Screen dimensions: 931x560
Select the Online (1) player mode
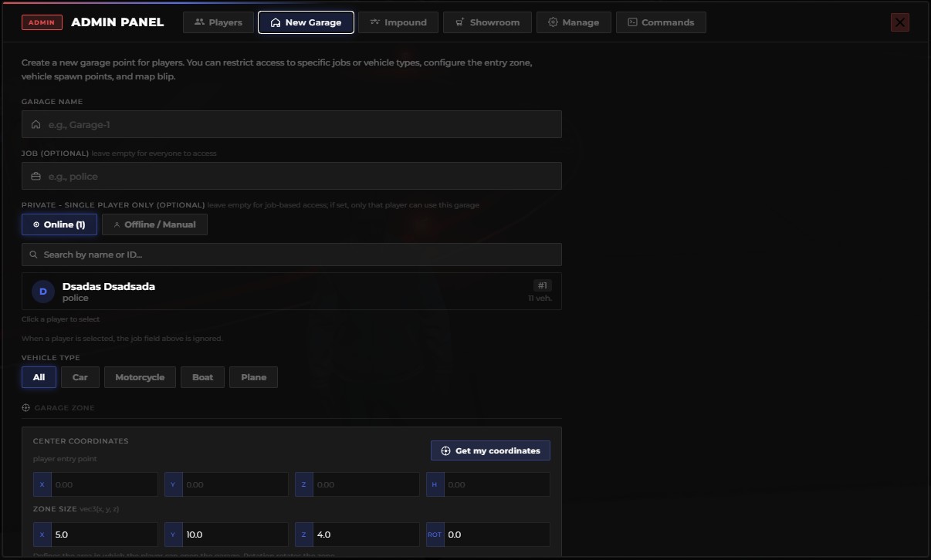59,224
